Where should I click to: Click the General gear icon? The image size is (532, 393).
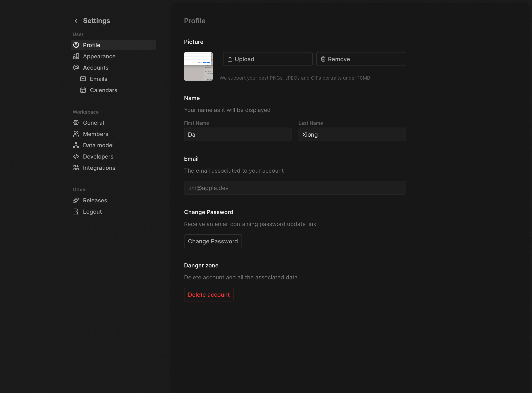[x=76, y=123]
